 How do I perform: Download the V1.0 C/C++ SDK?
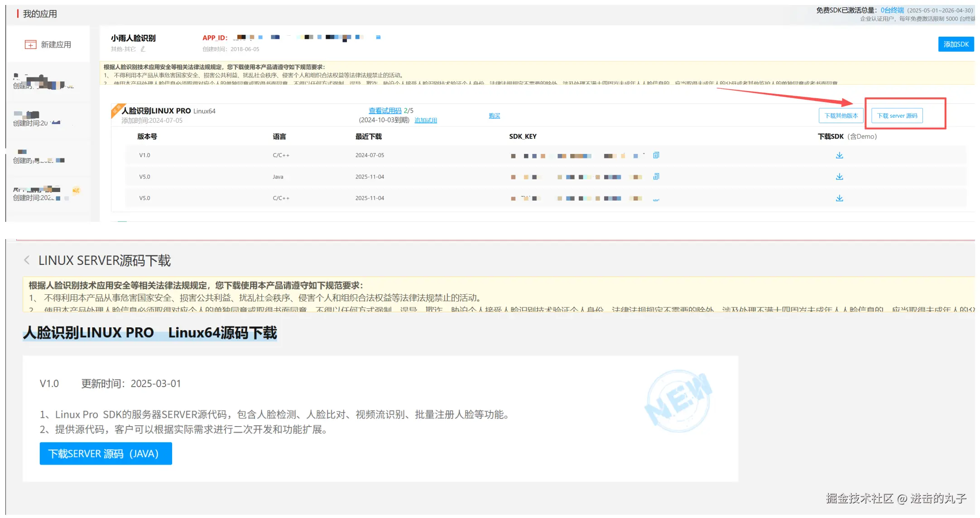coord(839,155)
